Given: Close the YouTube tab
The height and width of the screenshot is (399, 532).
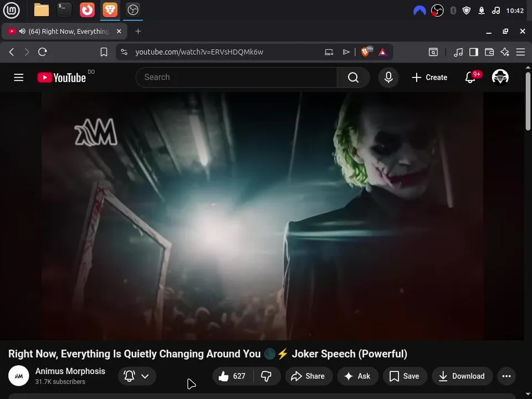Looking at the screenshot, I should tap(119, 31).
